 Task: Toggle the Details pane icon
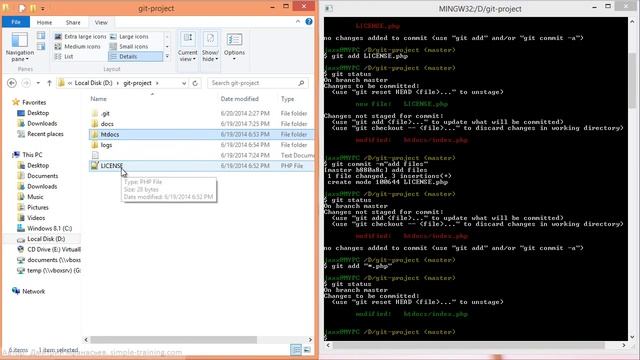tap(41, 47)
